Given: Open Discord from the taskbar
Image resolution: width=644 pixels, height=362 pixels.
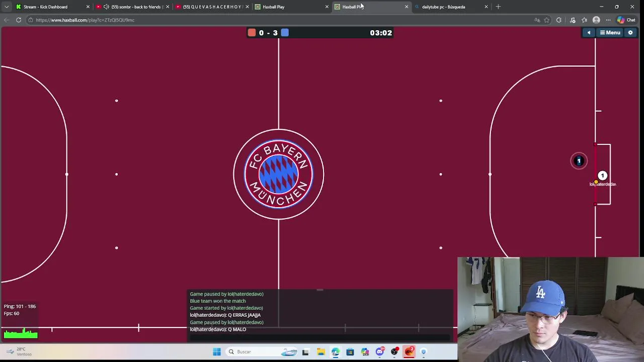Looking at the screenshot, I should pyautogui.click(x=380, y=351).
